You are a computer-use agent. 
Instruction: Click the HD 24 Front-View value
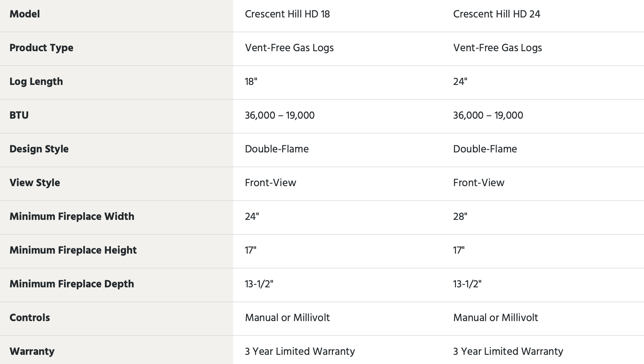(478, 183)
